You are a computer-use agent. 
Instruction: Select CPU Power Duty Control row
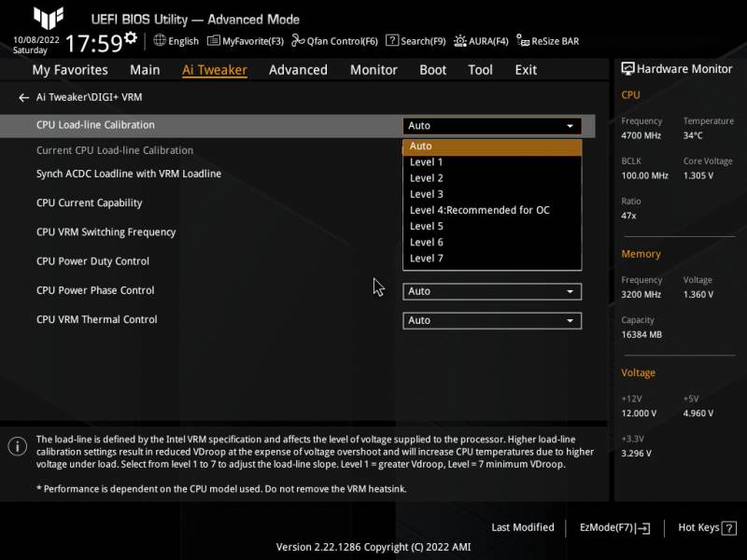coord(92,261)
